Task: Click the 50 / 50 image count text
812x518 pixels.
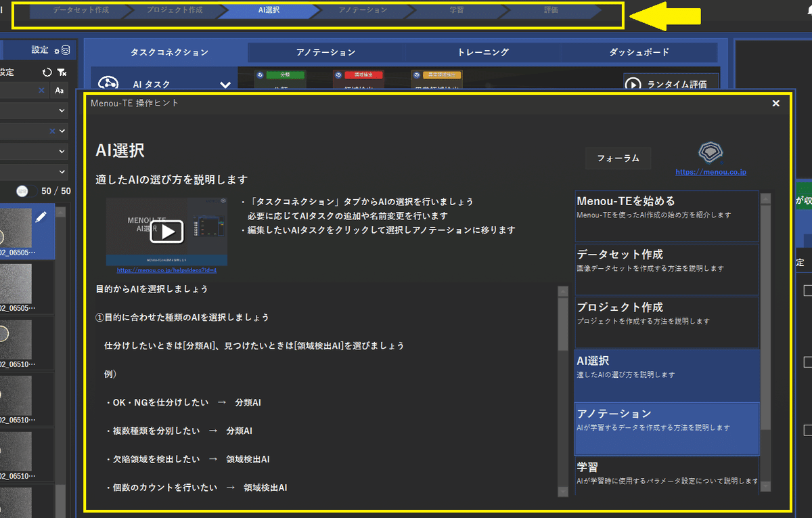Action: coord(56,191)
